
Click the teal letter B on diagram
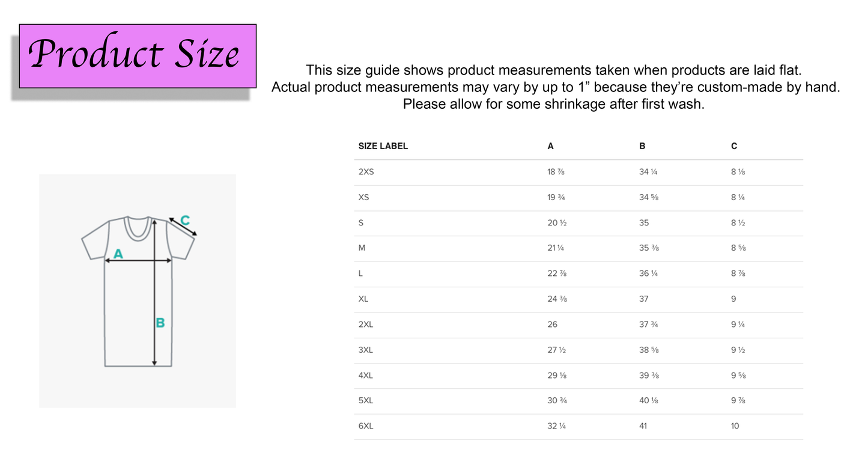[160, 323]
